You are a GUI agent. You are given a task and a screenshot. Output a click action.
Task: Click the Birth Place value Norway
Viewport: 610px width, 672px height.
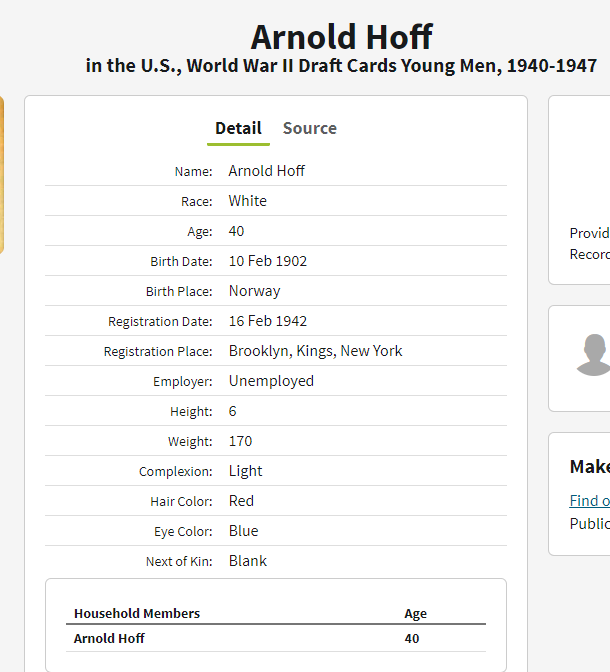coord(254,291)
